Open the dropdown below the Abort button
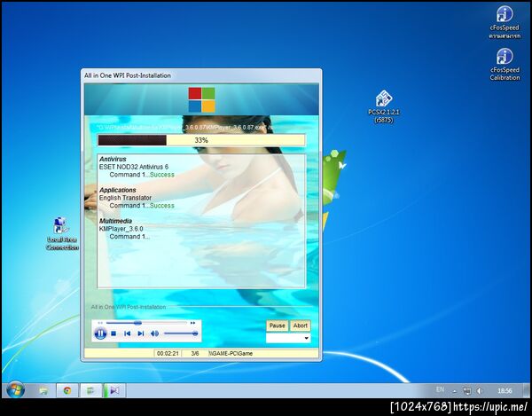The image size is (532, 416). [288, 338]
